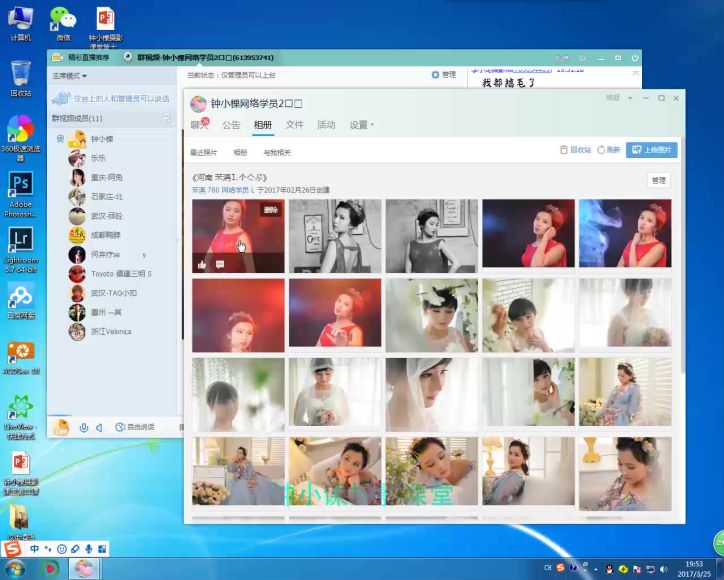Open the 公告 tab
Image resolution: width=724 pixels, height=580 pixels.
pos(231,125)
